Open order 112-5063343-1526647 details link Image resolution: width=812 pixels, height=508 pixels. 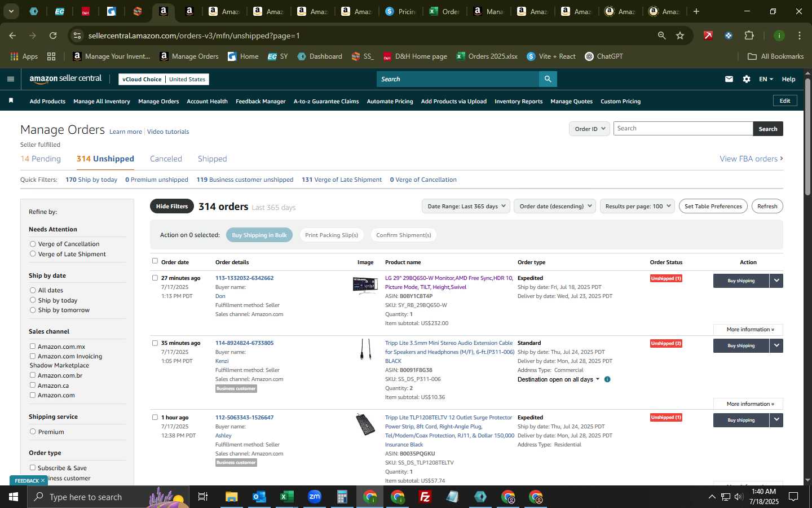[x=244, y=418]
